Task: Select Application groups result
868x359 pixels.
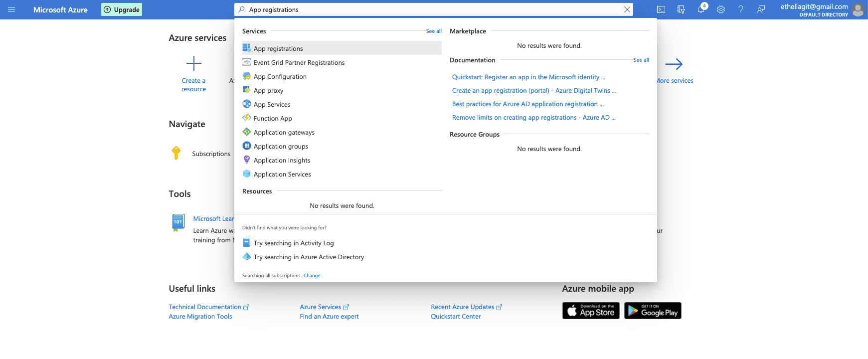Action: 342,146
